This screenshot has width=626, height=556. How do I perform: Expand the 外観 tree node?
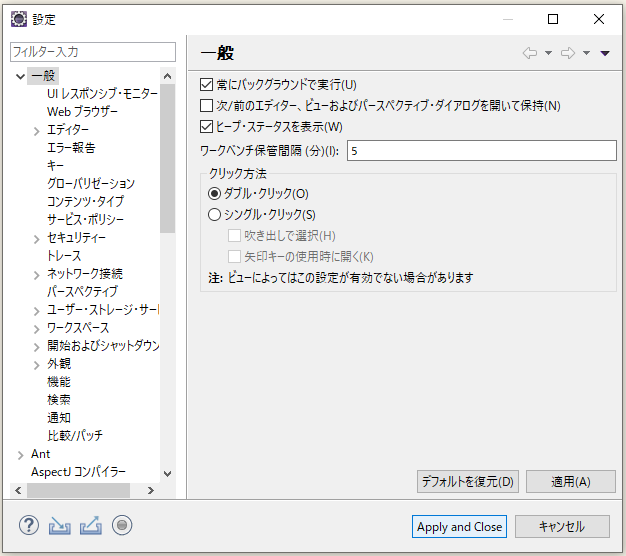37,365
